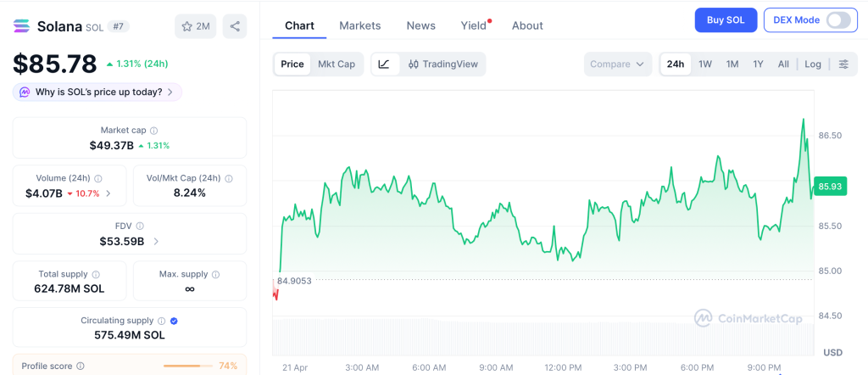Click the Buy SOL button

click(726, 20)
